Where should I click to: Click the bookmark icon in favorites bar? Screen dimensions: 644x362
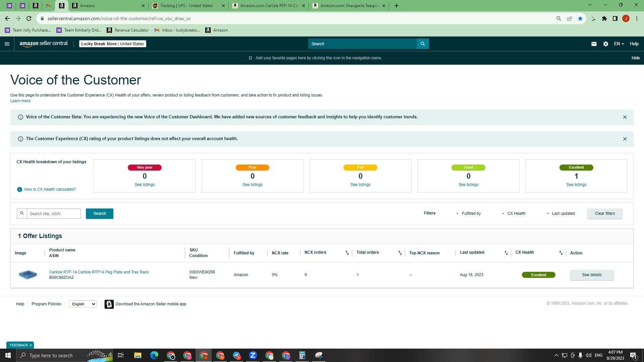(x=250, y=58)
